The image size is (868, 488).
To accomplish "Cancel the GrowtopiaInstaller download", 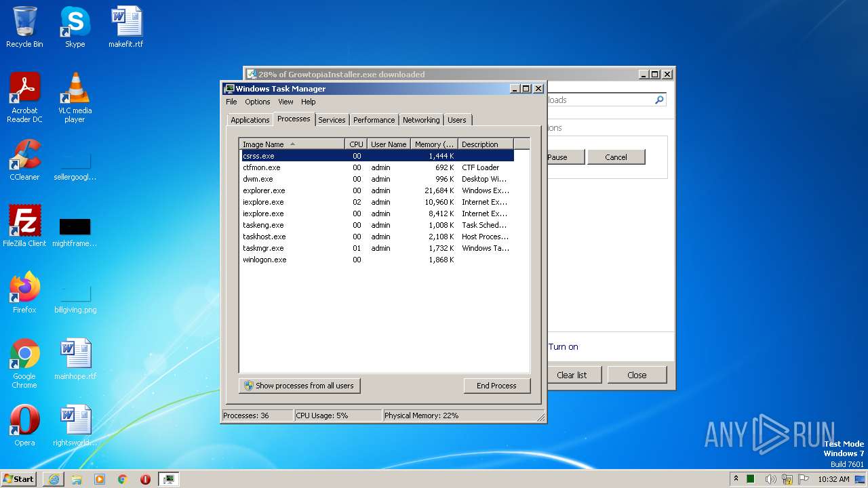I will [x=616, y=157].
